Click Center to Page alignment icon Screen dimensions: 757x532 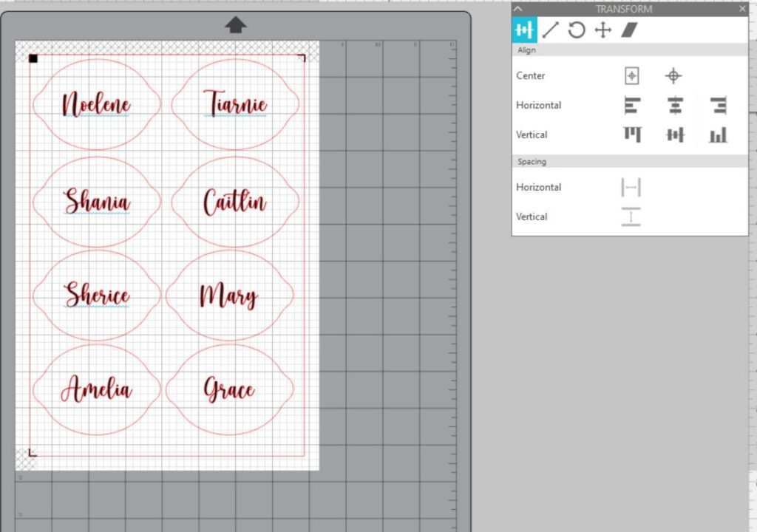[x=631, y=75]
